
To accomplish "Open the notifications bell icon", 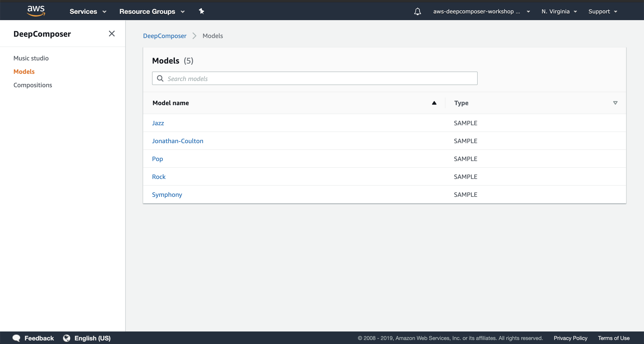I will (417, 11).
